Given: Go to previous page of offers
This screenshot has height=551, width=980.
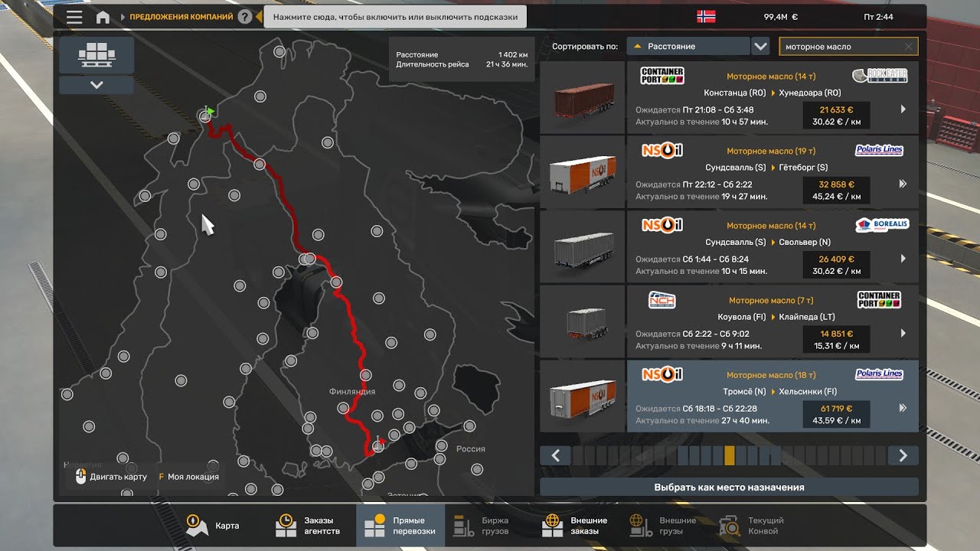Looking at the screenshot, I should 555,455.
